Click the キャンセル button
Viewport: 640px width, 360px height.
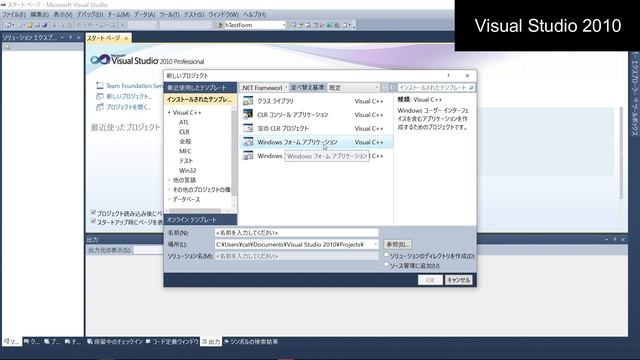458,280
